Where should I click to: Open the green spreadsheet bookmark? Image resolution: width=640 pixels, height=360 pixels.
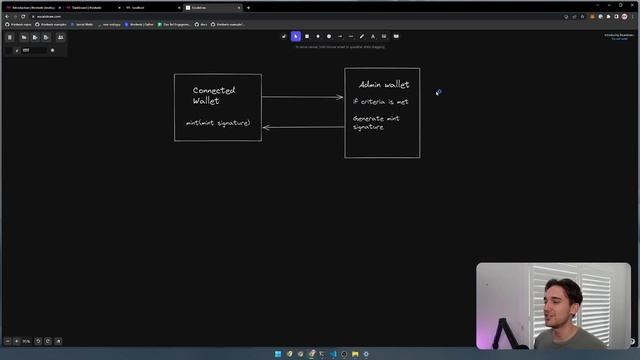tap(174, 24)
